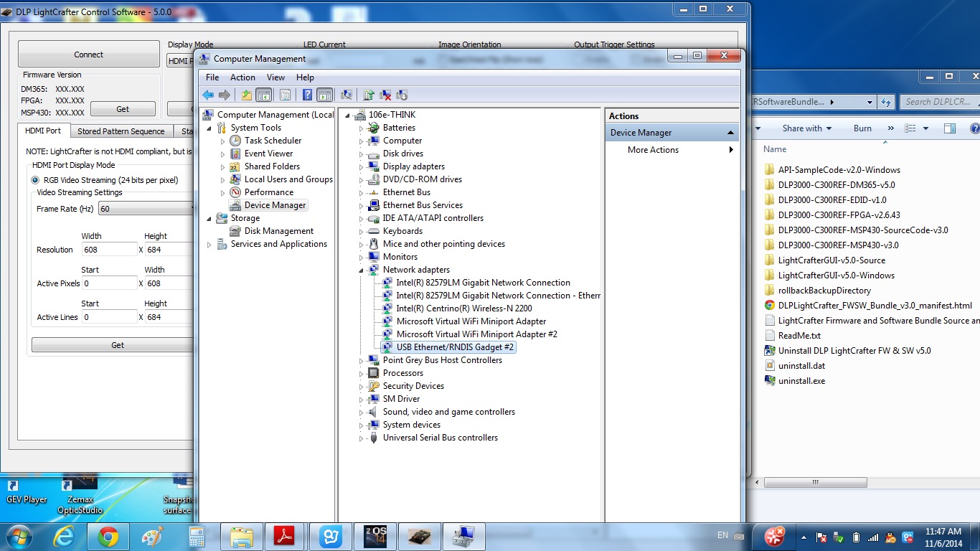Expand Universal Serial Bus controllers
The width and height of the screenshot is (980, 551).
(x=362, y=438)
